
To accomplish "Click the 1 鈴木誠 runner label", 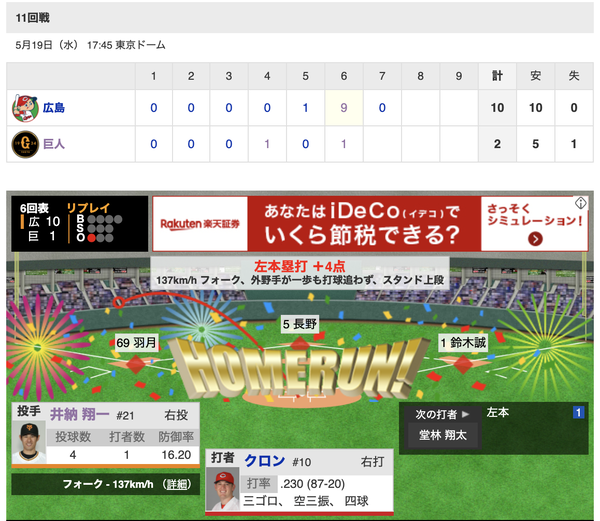I will tap(463, 342).
